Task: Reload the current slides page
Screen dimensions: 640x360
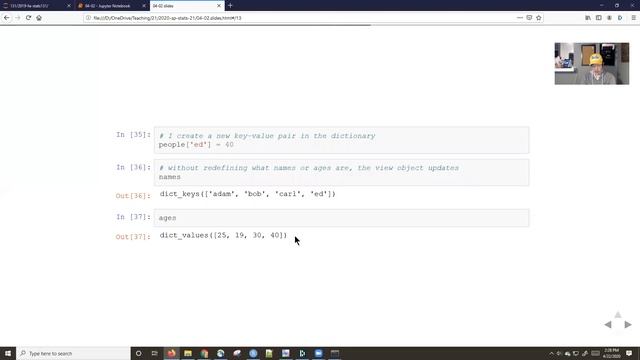Action: (28, 18)
